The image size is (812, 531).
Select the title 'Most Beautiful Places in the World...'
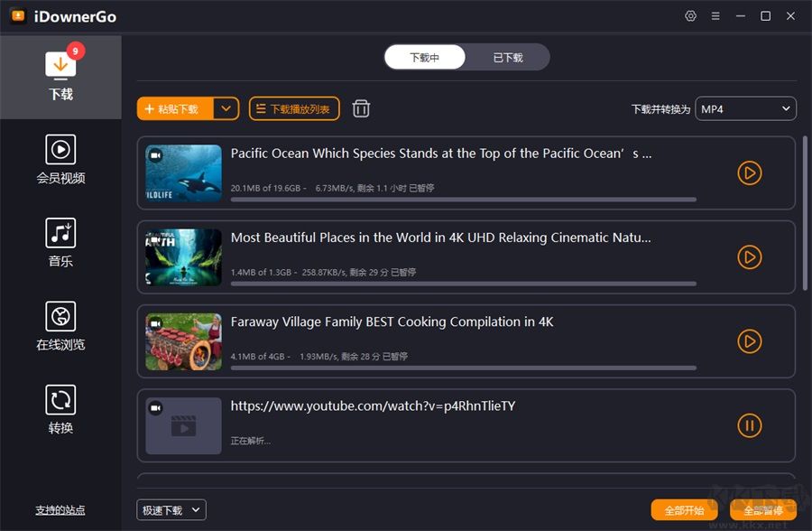[440, 238]
